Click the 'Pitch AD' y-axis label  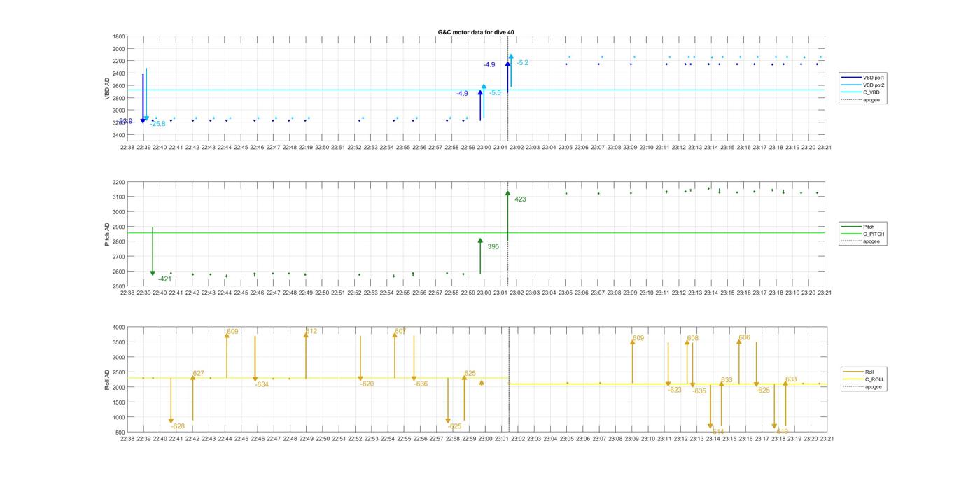tap(108, 234)
